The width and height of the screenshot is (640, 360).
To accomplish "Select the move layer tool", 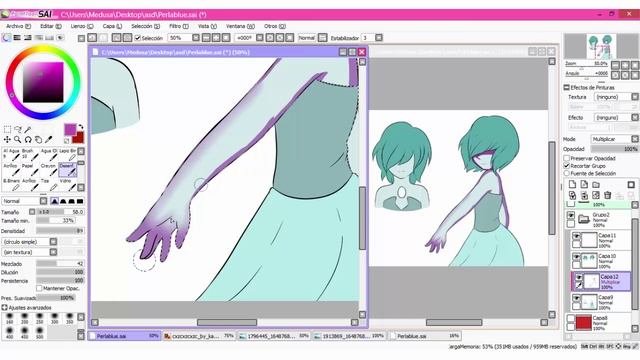I will coord(7,140).
